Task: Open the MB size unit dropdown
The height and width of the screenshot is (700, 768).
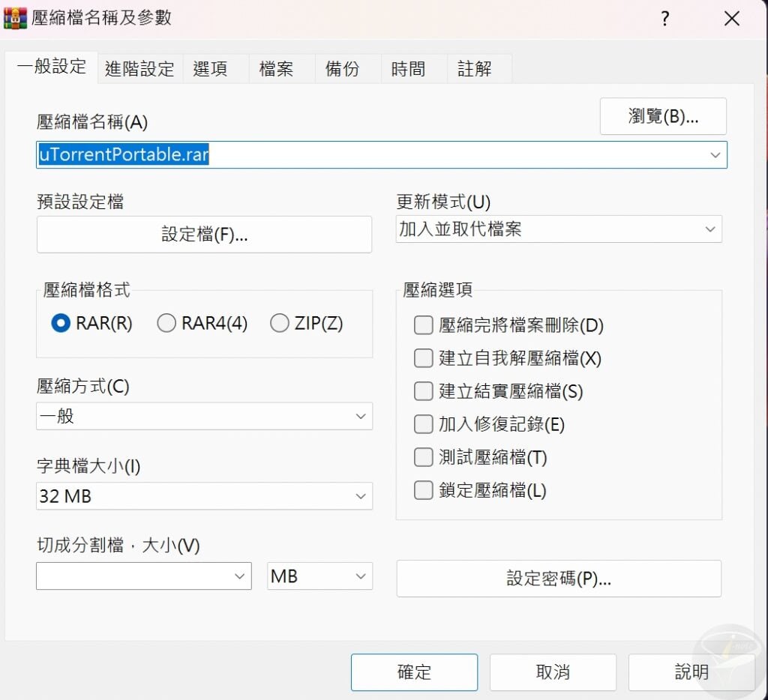Action: [319, 576]
